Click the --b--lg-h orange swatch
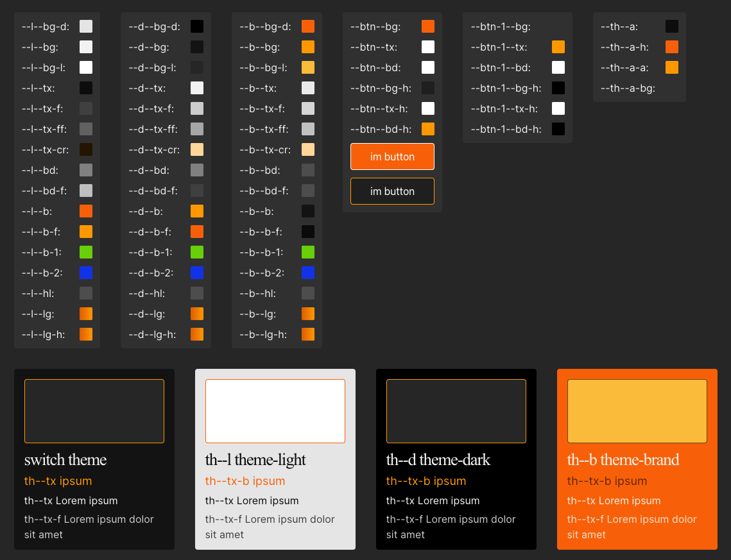The image size is (731, 560). click(x=307, y=334)
